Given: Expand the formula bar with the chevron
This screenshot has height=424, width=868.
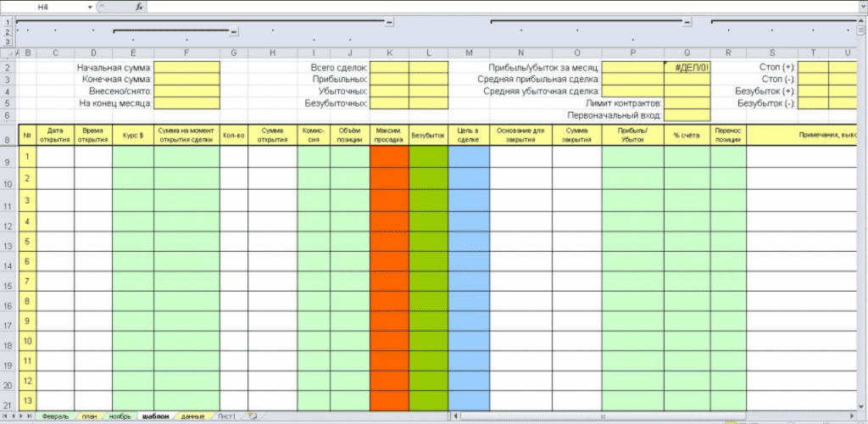Looking at the screenshot, I should point(861,6).
